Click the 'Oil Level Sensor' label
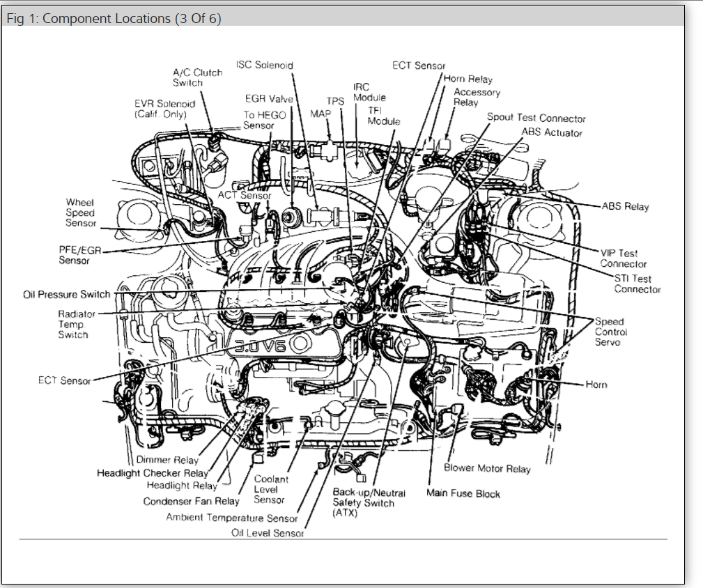703x588 pixels. coord(268,533)
